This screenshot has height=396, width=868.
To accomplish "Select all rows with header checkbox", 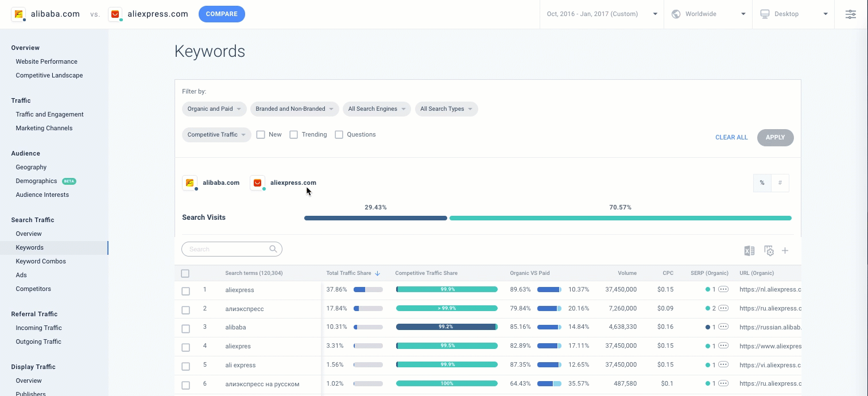I will pyautogui.click(x=185, y=274).
